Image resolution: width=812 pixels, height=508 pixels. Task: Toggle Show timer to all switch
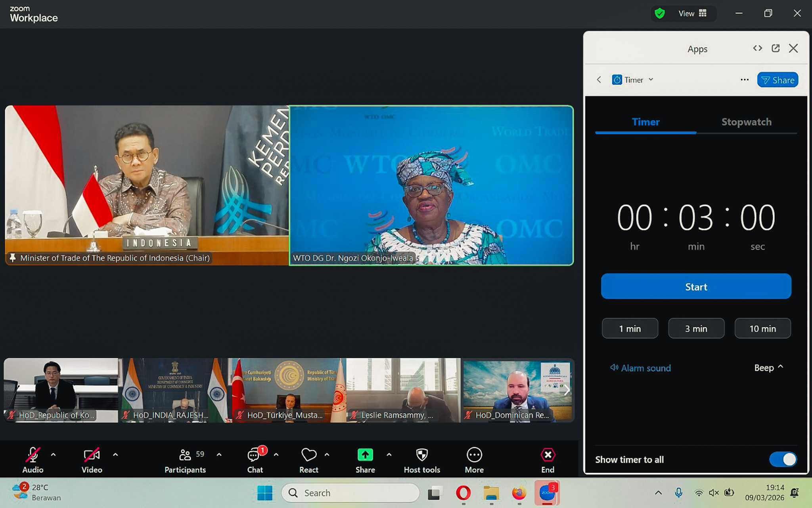click(x=783, y=459)
